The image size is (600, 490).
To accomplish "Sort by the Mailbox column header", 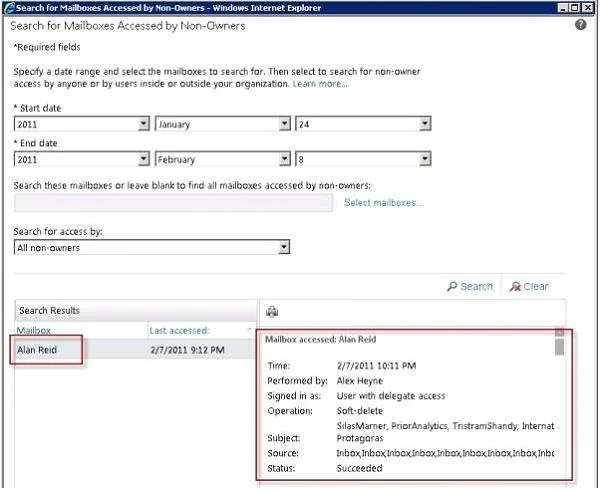I will pyautogui.click(x=34, y=330).
